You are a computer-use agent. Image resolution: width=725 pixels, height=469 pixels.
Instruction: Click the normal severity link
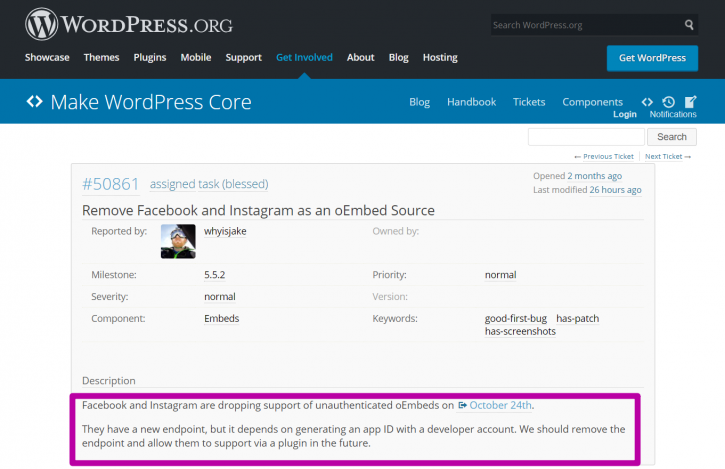point(220,296)
